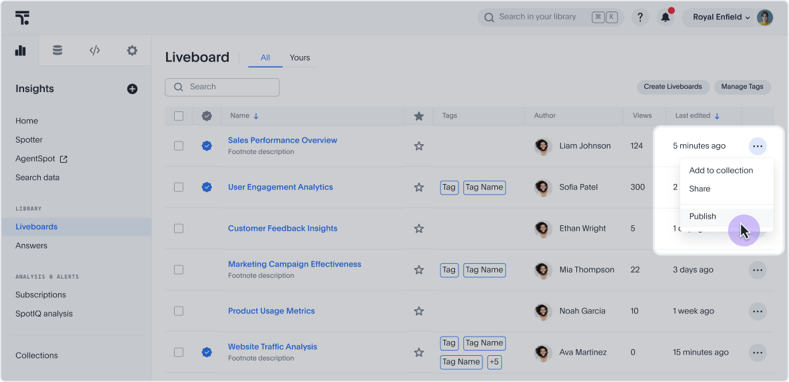Click verified badge on Website Traffic Analysis
The width and height of the screenshot is (789, 382).
(x=207, y=352)
